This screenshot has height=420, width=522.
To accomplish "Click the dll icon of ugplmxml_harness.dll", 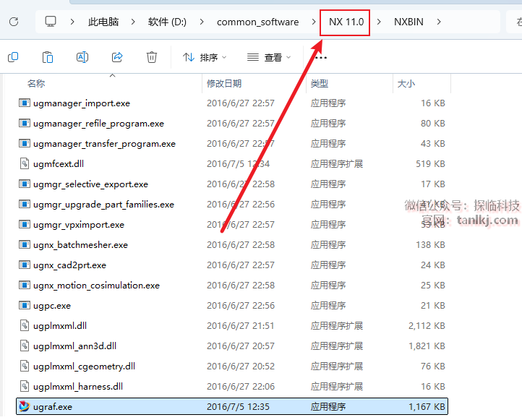I will tap(25, 387).
